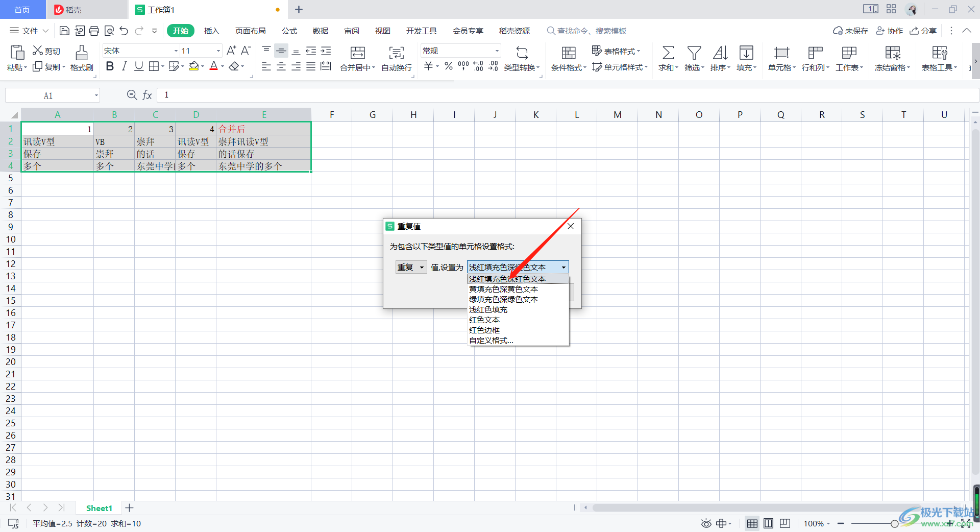Viewport: 980px width, 532px height.
Task: Click Merge and Center icon
Action: pyautogui.click(x=358, y=53)
